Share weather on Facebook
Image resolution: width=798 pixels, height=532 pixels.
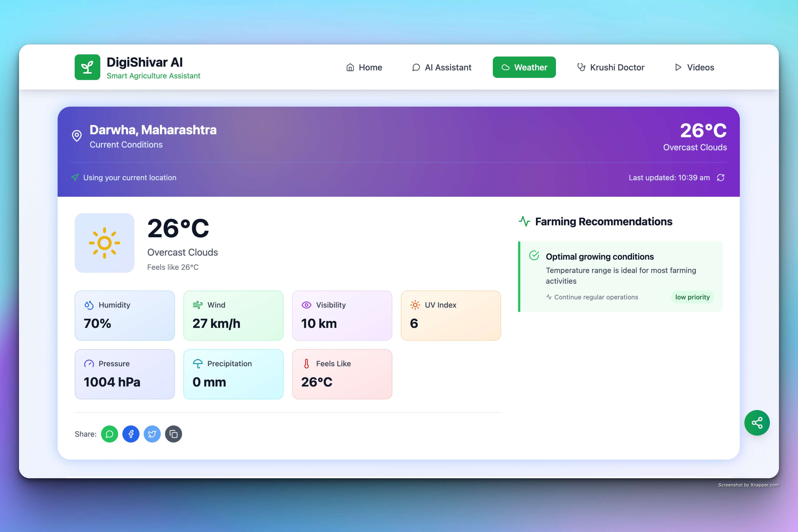tap(131, 434)
